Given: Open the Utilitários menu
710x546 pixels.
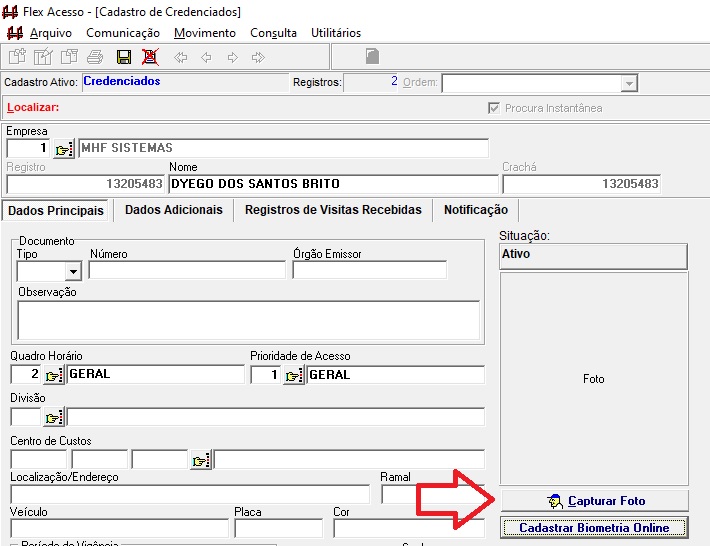Looking at the screenshot, I should [336, 33].
